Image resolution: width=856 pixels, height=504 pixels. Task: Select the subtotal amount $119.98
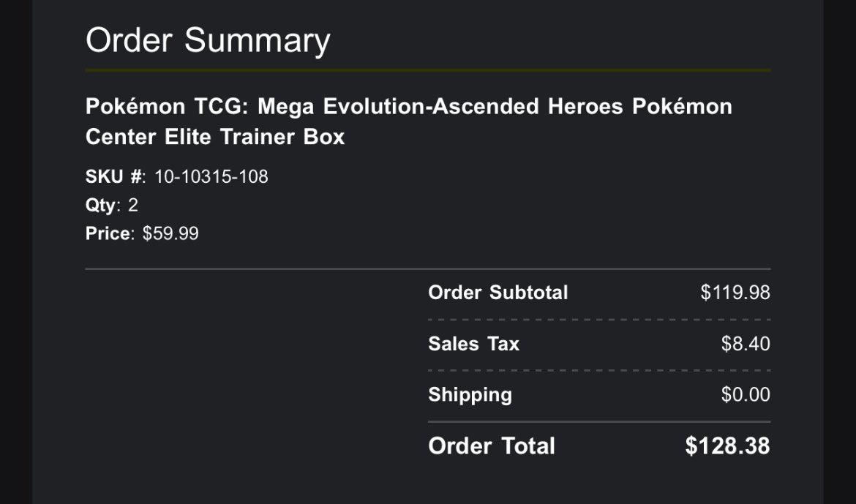tap(735, 292)
